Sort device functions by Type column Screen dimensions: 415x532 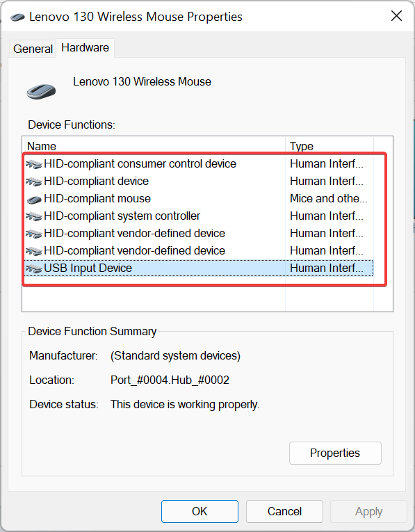point(329,146)
